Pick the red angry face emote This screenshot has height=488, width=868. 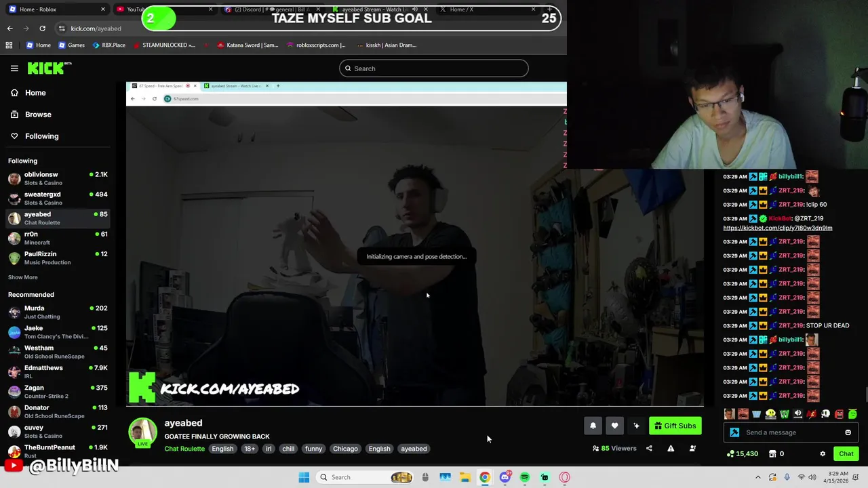(839, 414)
